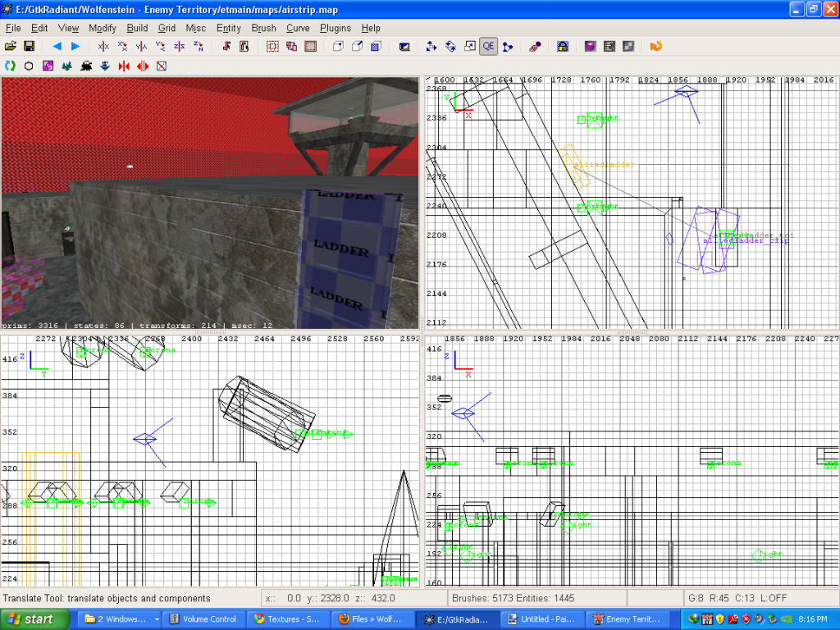Flip selection on the x-axis
The image size is (840, 630).
(103, 46)
